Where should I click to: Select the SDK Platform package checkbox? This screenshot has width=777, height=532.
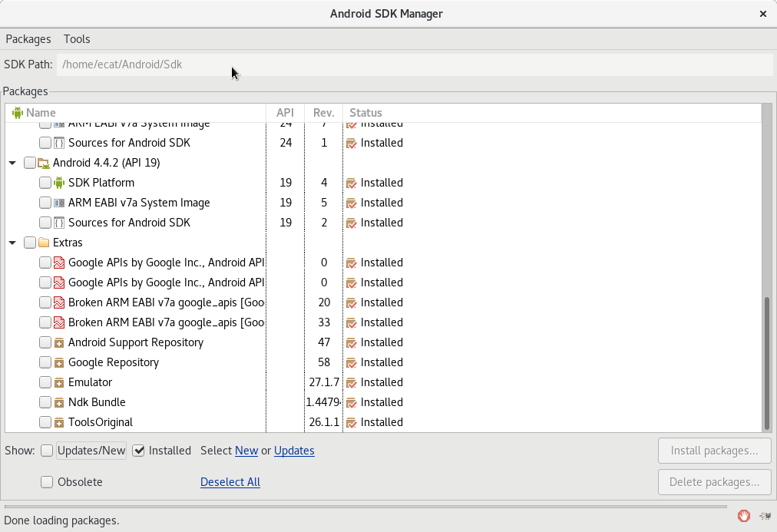coord(45,183)
